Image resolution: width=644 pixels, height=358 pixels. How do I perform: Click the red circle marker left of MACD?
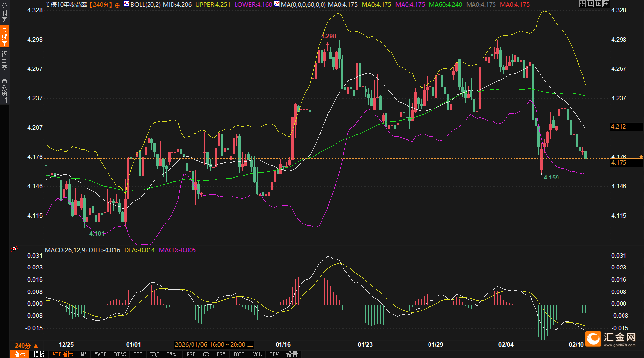click(14, 249)
